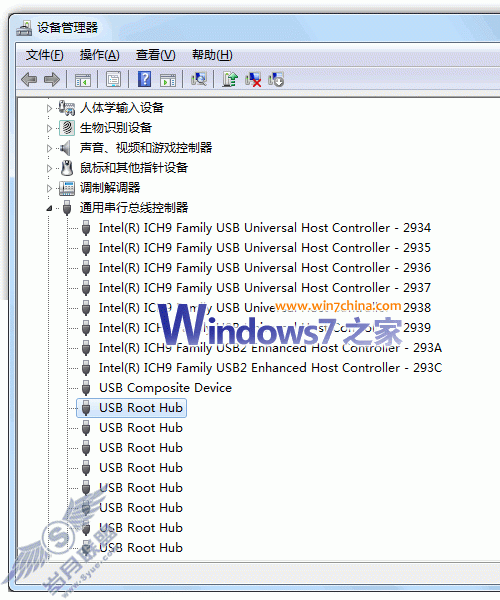Click the Forward arrow toolbar icon
The width and height of the screenshot is (500, 600).
point(52,80)
